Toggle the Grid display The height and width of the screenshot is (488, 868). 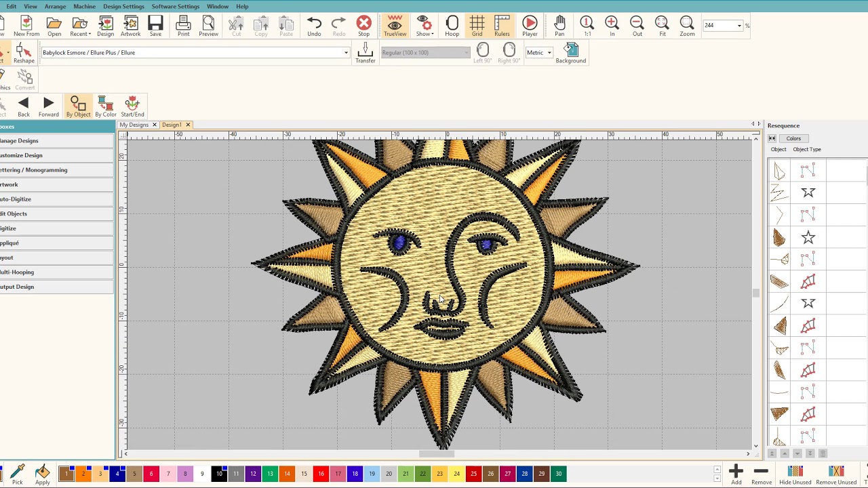[x=477, y=26]
